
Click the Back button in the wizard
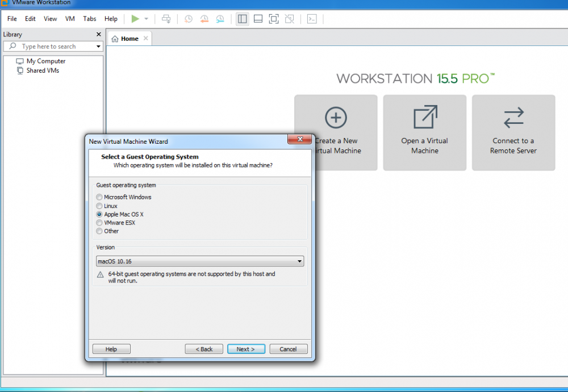[204, 349]
